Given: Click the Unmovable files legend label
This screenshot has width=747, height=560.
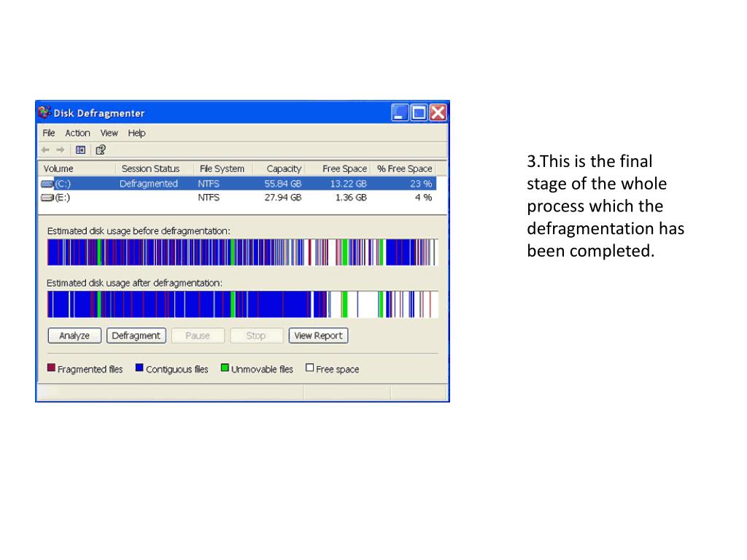Looking at the screenshot, I should (262, 370).
